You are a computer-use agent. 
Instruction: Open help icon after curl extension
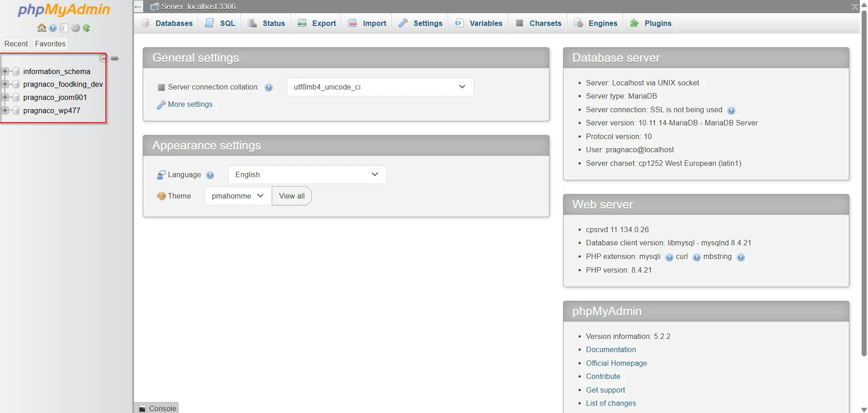[697, 257]
